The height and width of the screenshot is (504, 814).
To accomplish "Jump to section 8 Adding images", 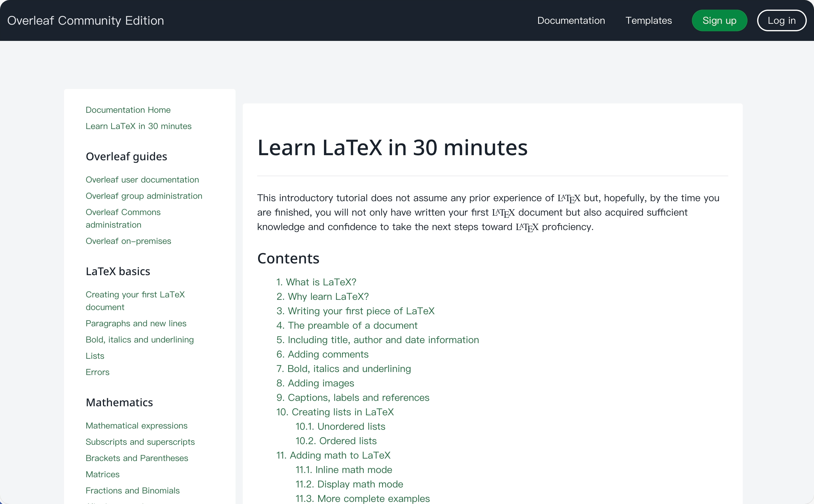I will point(315,383).
